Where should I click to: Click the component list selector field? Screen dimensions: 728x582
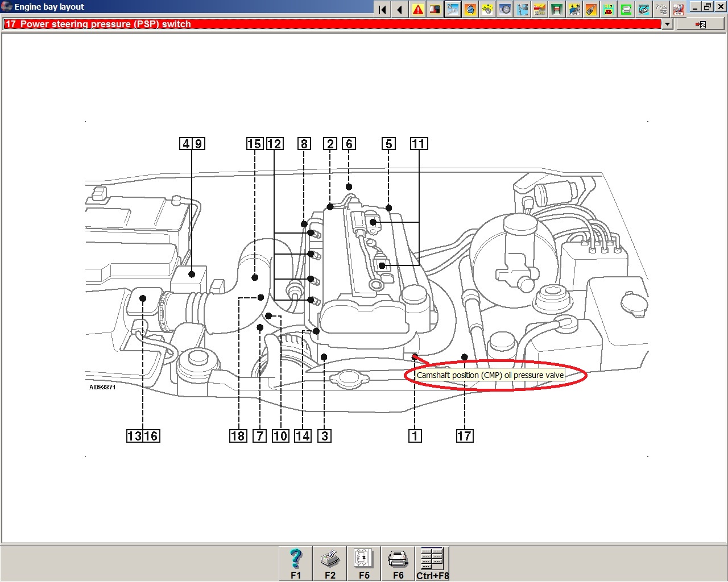click(x=333, y=24)
